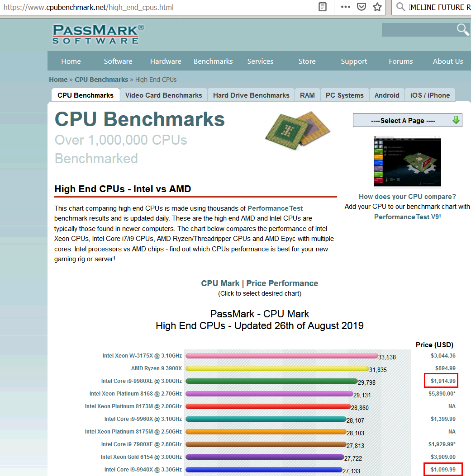Click the CPU chips image

coord(297,130)
